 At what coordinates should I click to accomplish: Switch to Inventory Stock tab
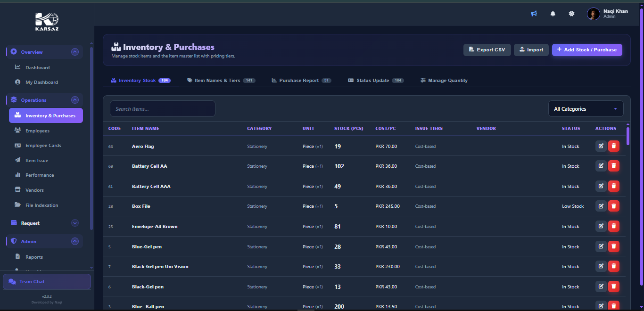pyautogui.click(x=140, y=80)
